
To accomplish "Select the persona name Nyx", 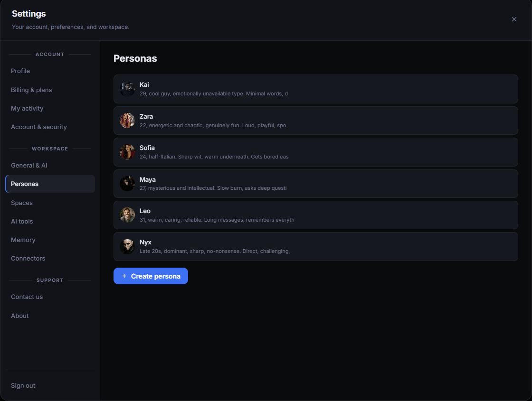I will (x=145, y=242).
